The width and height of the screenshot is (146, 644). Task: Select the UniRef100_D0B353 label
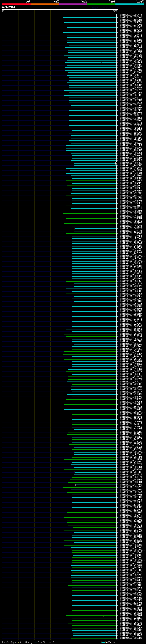(x=131, y=309)
